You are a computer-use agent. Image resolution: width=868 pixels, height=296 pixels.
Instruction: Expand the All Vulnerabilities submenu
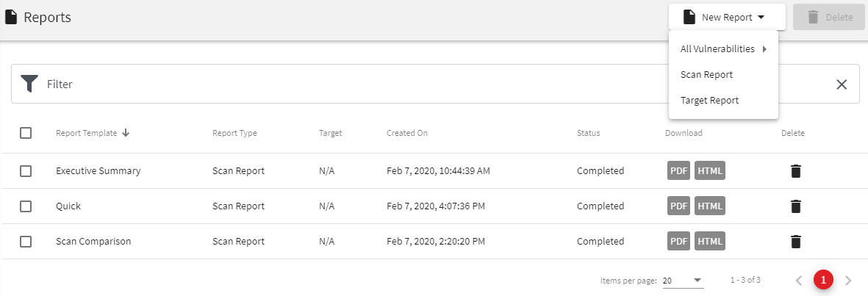pyautogui.click(x=723, y=49)
